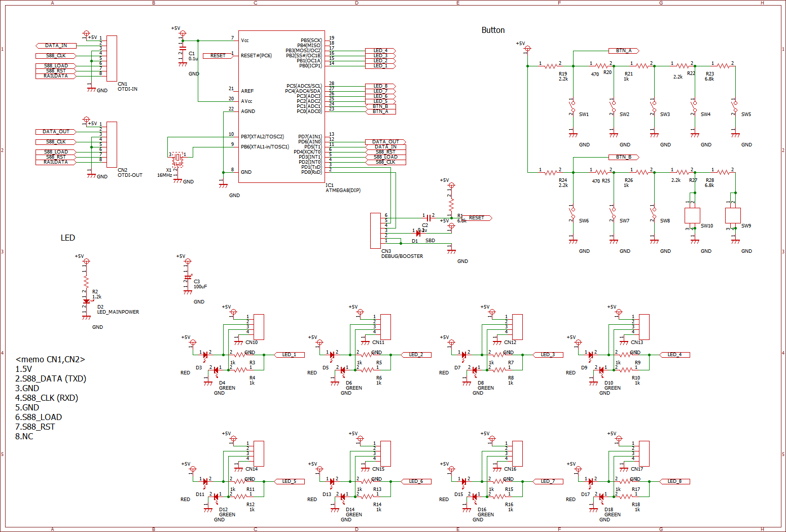Click connector CN16 symbol
Viewport: 786px width, 532px height.
pyautogui.click(x=517, y=453)
